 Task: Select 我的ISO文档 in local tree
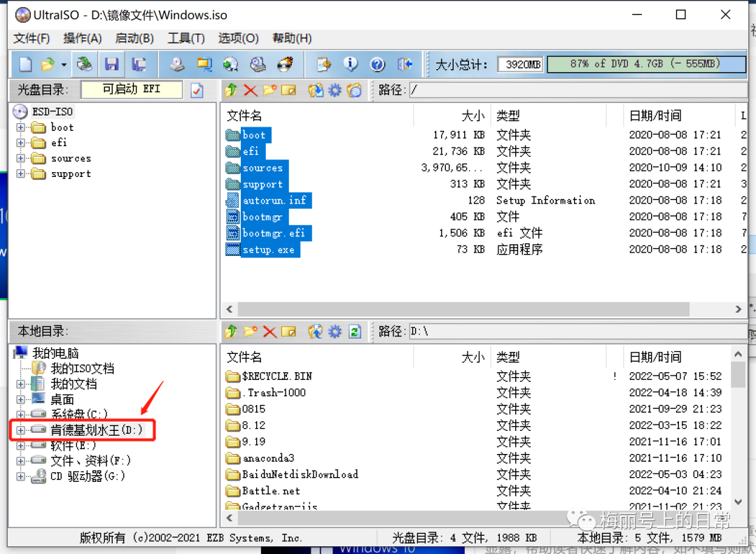(x=83, y=369)
